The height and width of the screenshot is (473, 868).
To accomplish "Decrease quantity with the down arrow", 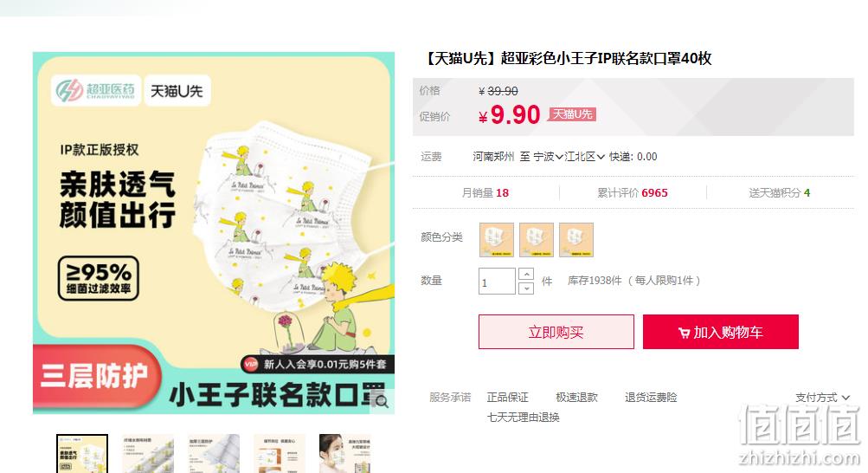I will pos(526,288).
